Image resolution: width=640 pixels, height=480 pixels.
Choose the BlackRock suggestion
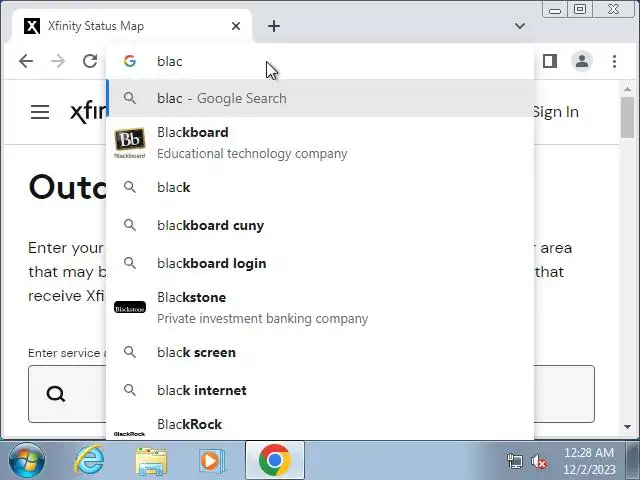(x=320, y=425)
